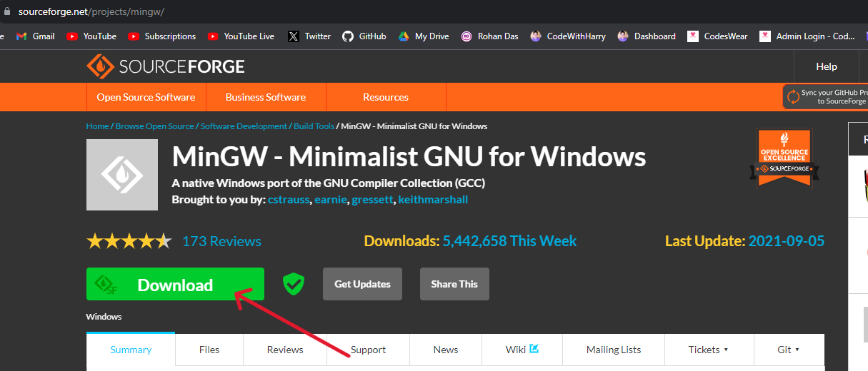Open the Wiki tab

point(522,350)
